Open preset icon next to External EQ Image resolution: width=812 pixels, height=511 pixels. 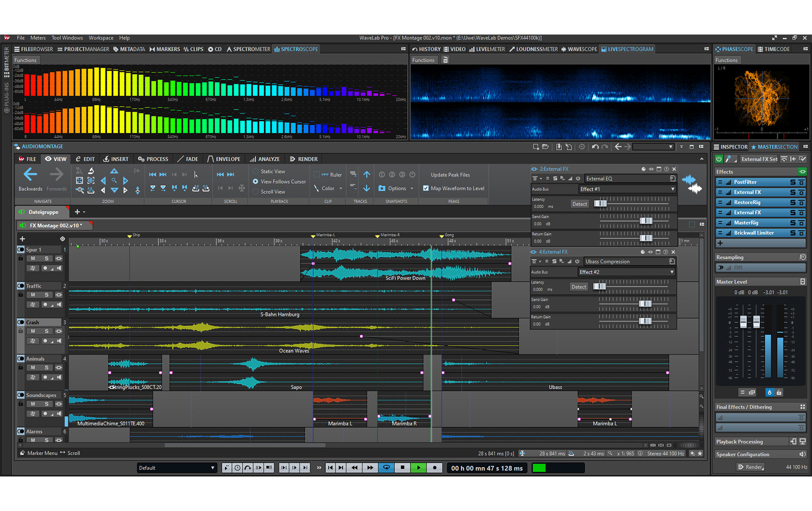(672, 179)
